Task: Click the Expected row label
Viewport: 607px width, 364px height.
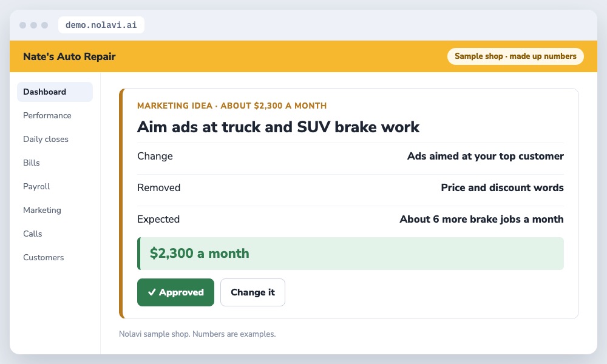Action: [158, 220]
